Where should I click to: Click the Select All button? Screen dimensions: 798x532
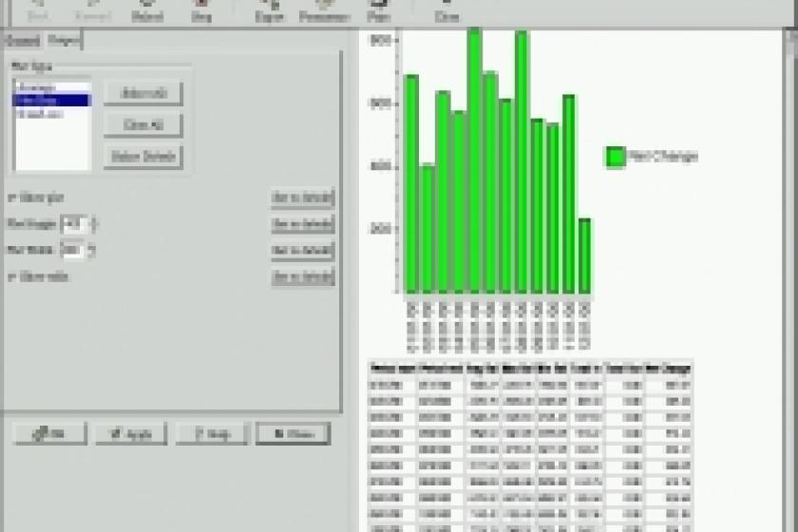point(143,93)
